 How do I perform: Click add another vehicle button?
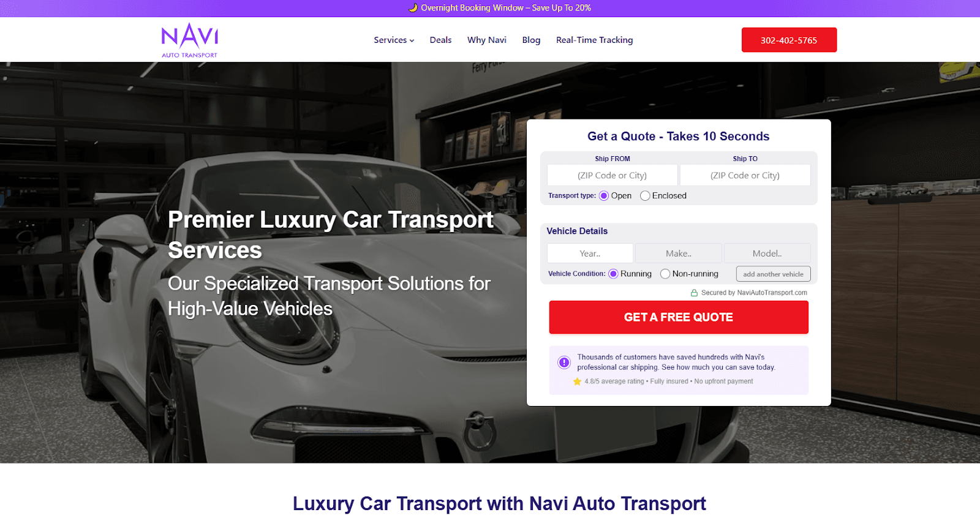[x=773, y=274]
